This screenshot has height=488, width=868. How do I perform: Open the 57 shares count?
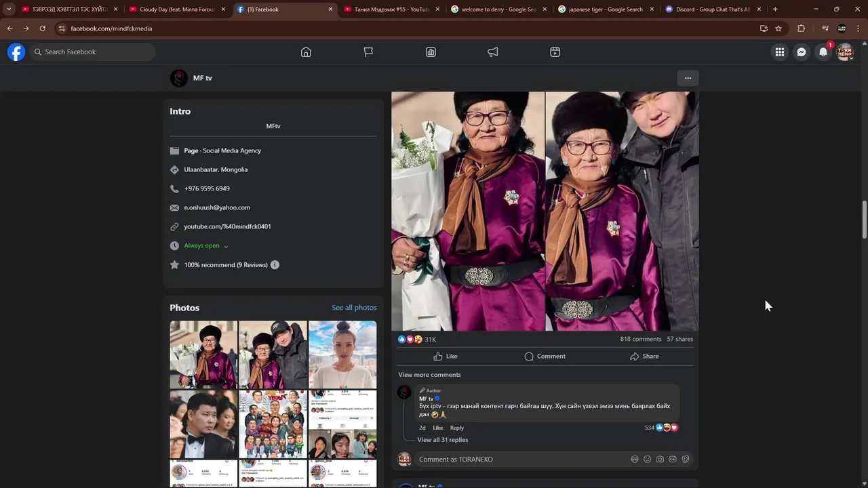point(679,339)
